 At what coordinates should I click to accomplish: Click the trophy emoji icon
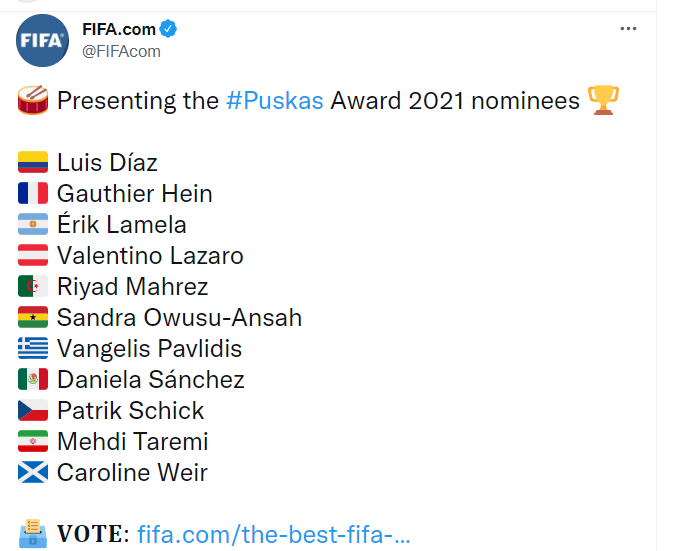603,100
